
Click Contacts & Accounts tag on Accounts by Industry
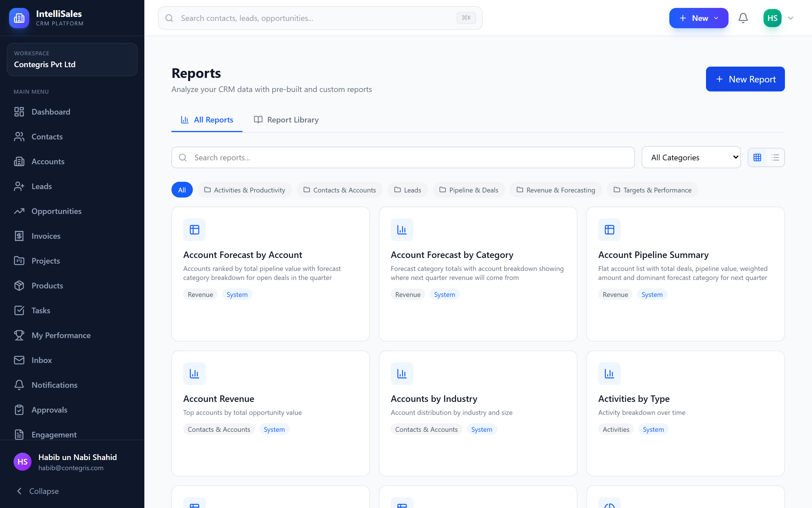427,429
